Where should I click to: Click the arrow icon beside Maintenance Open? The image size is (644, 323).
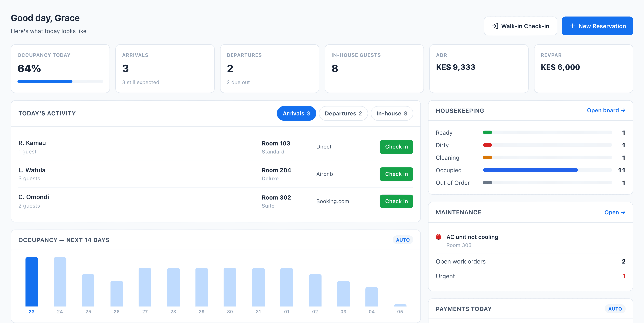(623, 212)
